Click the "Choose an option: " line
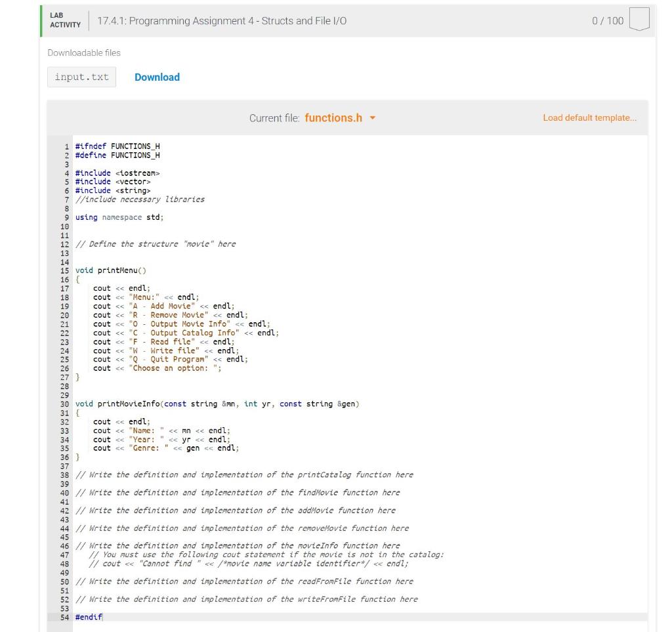 pos(157,368)
